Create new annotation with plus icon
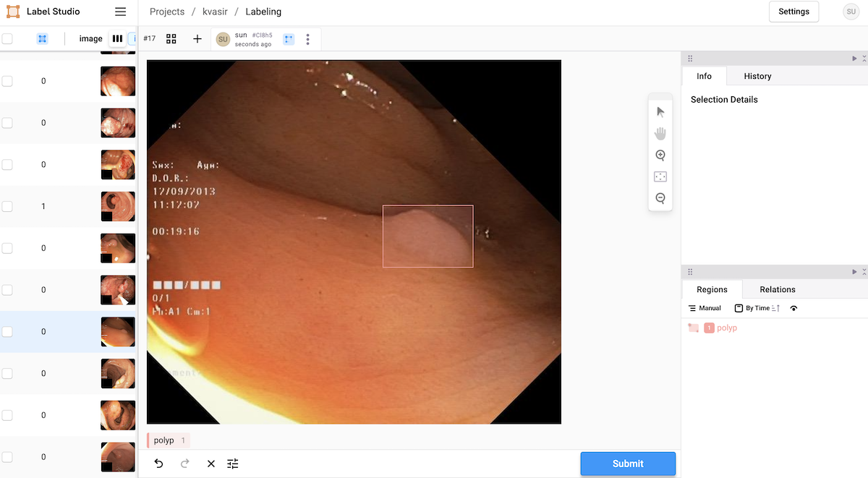 (x=197, y=38)
